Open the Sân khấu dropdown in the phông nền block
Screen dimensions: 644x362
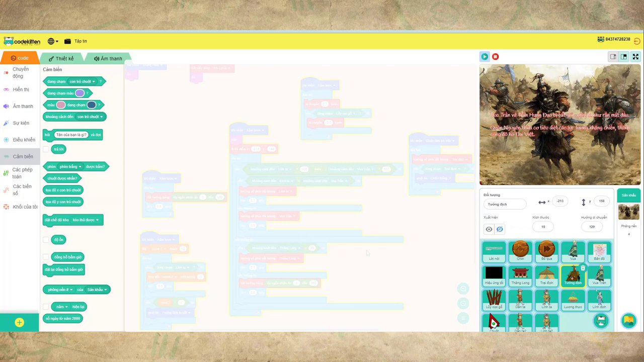[96, 290]
